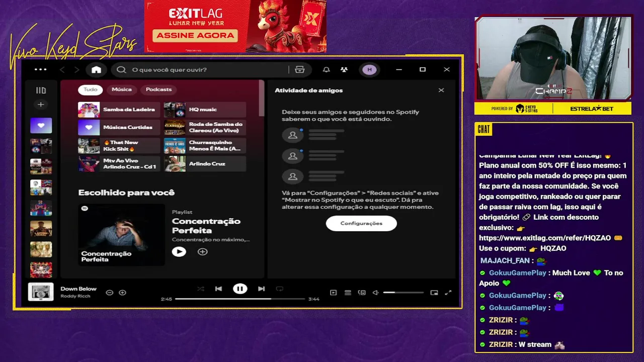Pause the current song
The width and height of the screenshot is (644, 362).
[240, 289]
